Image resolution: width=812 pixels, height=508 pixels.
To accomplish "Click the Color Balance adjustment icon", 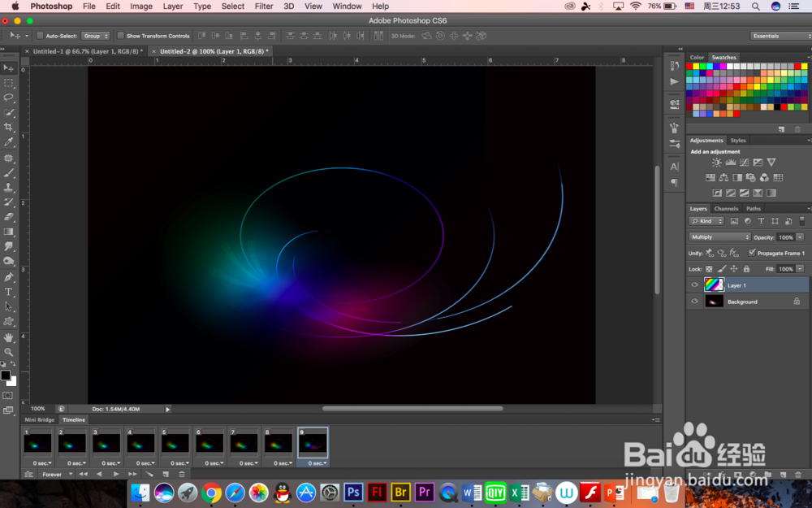I will (724, 178).
